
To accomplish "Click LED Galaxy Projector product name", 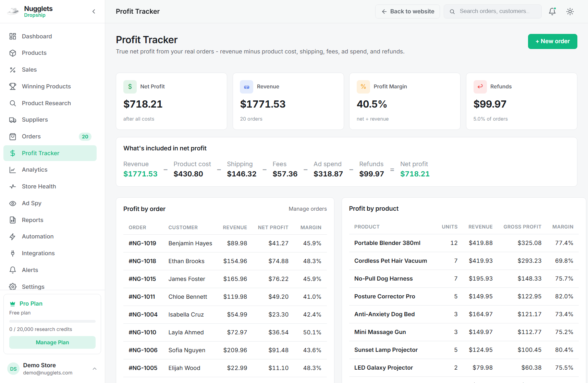I will (383, 368).
